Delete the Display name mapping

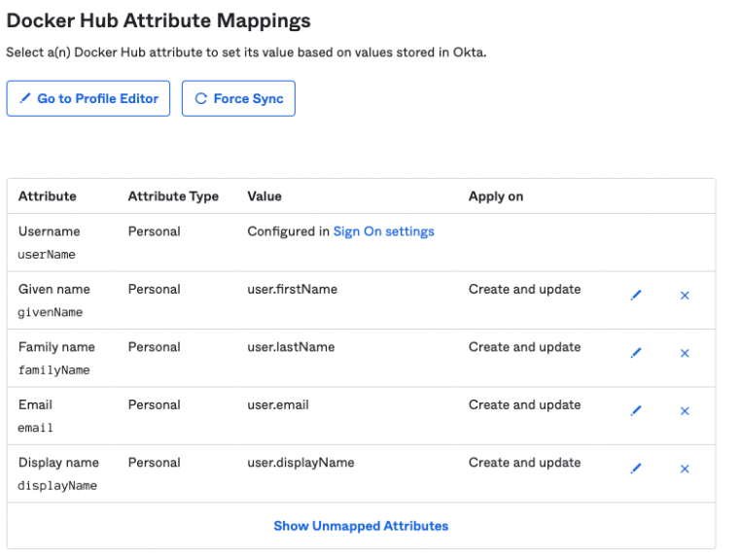click(685, 469)
